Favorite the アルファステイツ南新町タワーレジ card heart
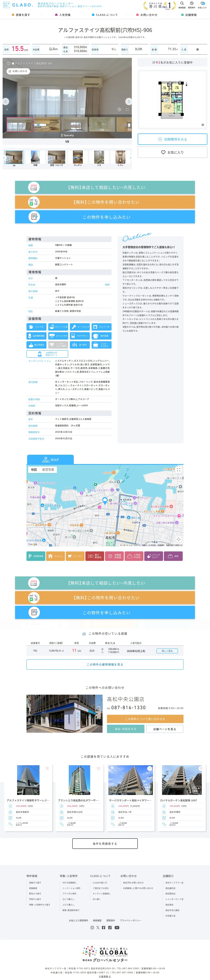 47,768
